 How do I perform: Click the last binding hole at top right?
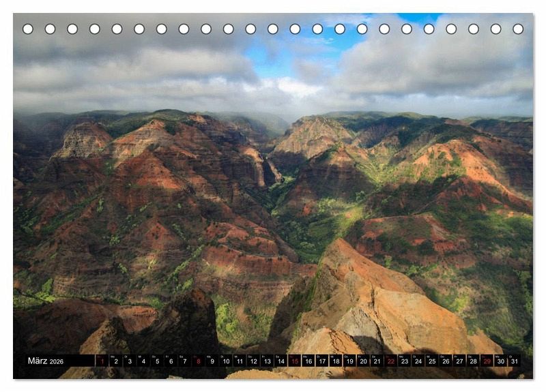518,29
